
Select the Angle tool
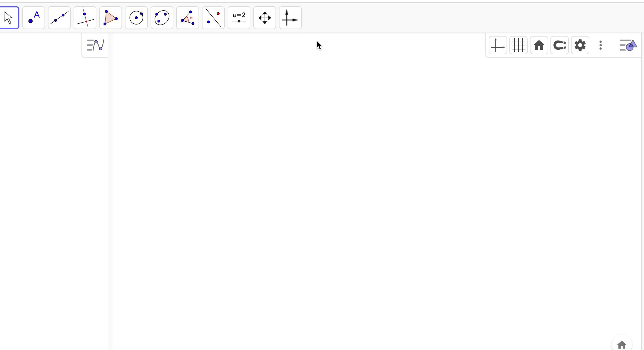pyautogui.click(x=188, y=18)
